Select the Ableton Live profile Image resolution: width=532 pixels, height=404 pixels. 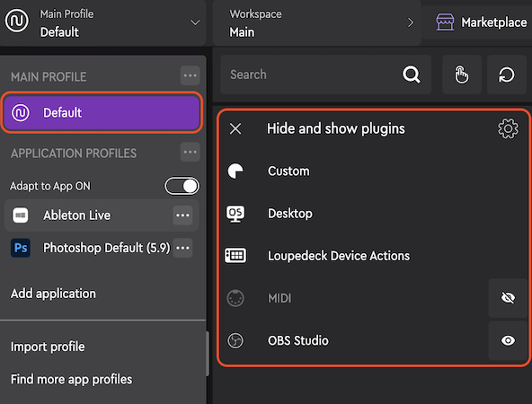[x=102, y=215]
